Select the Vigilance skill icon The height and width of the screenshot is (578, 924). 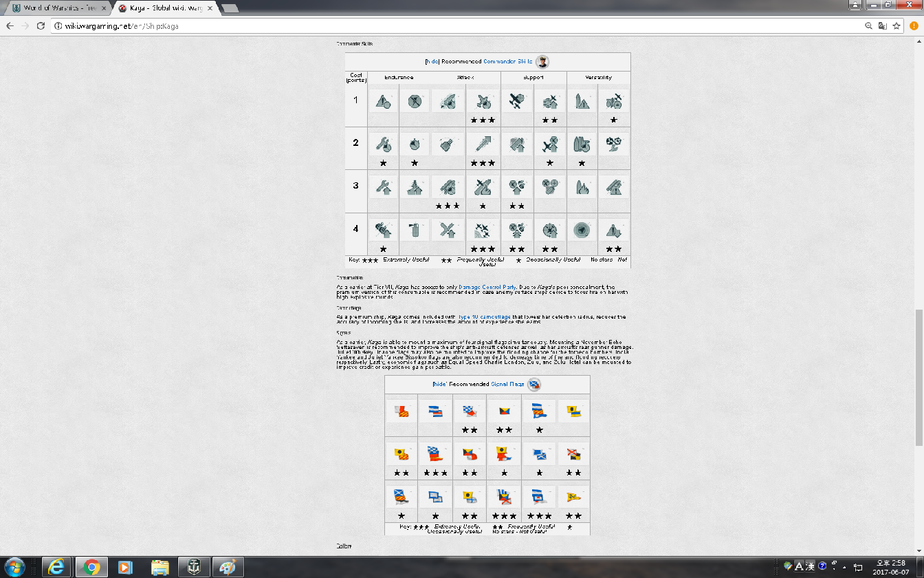point(614,186)
